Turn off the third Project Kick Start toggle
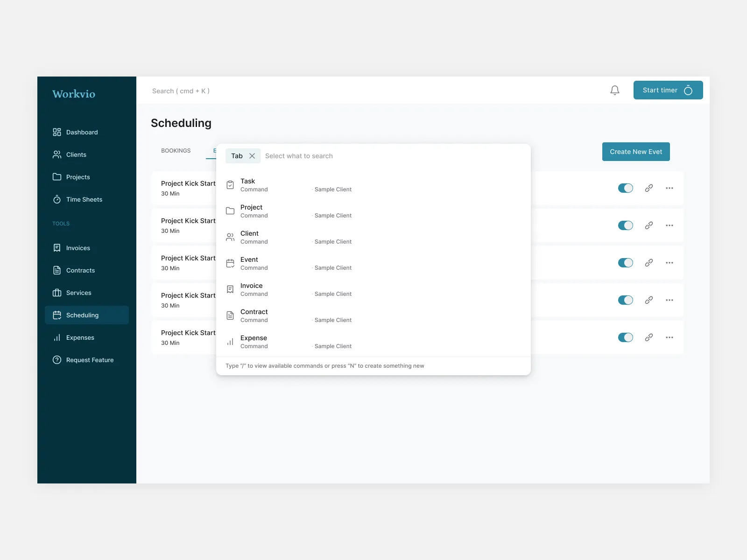Image resolution: width=747 pixels, height=560 pixels. point(626,263)
